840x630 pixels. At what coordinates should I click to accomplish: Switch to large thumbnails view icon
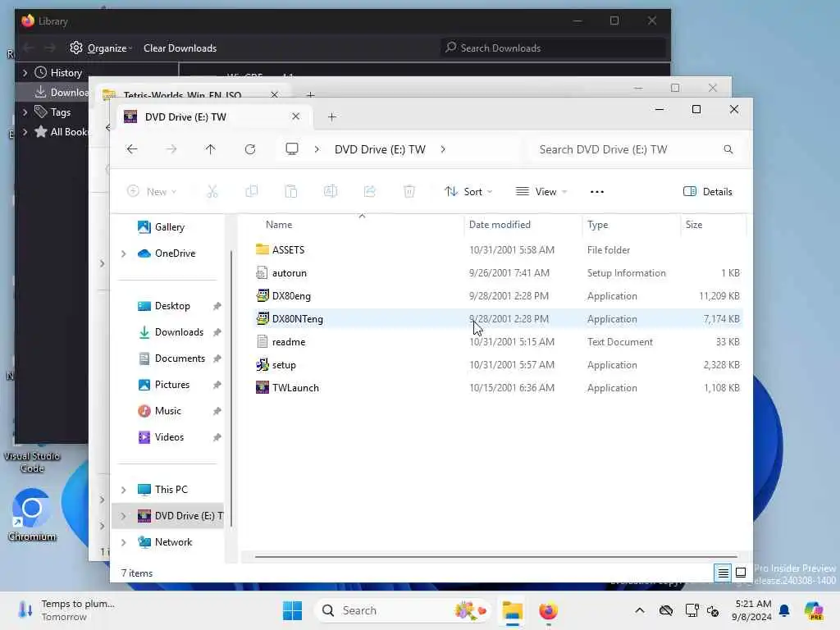741,573
